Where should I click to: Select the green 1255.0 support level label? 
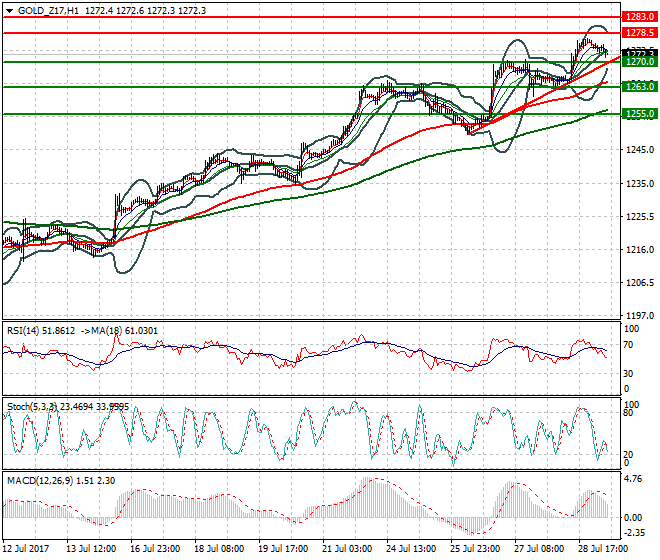click(639, 114)
